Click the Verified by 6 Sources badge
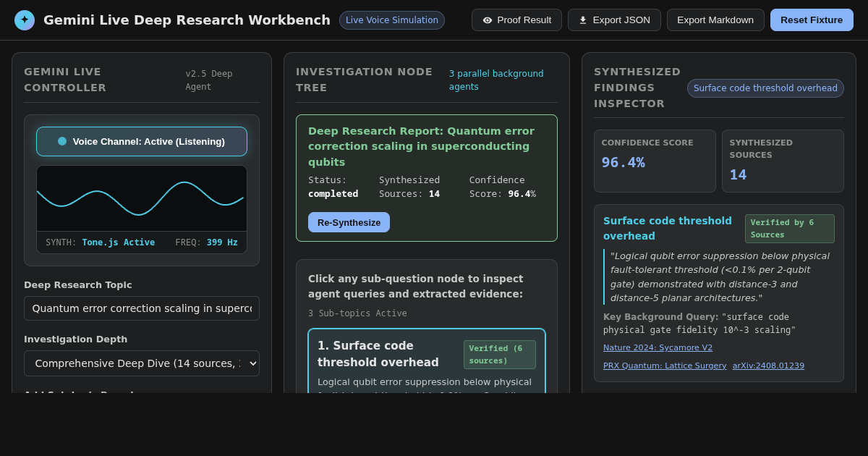Screen dimensions: 868x456 click(x=790, y=229)
